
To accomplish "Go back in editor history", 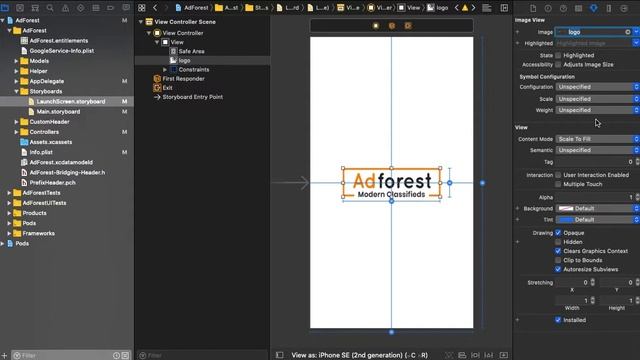I will (x=155, y=8).
